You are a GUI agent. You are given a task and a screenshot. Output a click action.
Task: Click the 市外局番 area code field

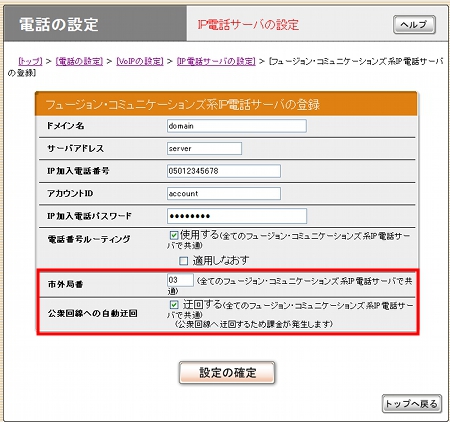point(180,280)
